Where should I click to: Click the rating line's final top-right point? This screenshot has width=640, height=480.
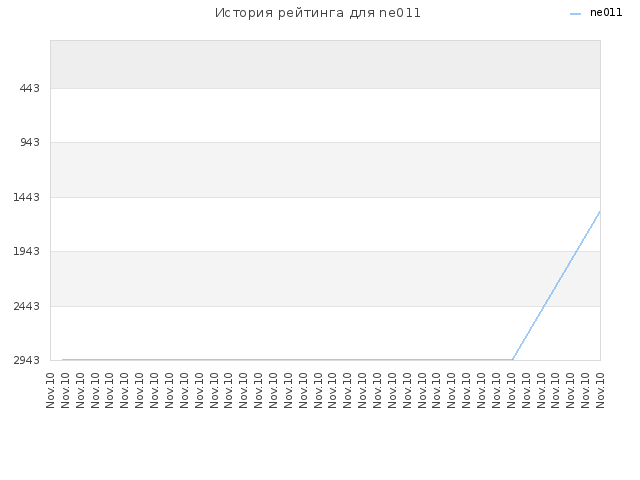[600, 211]
